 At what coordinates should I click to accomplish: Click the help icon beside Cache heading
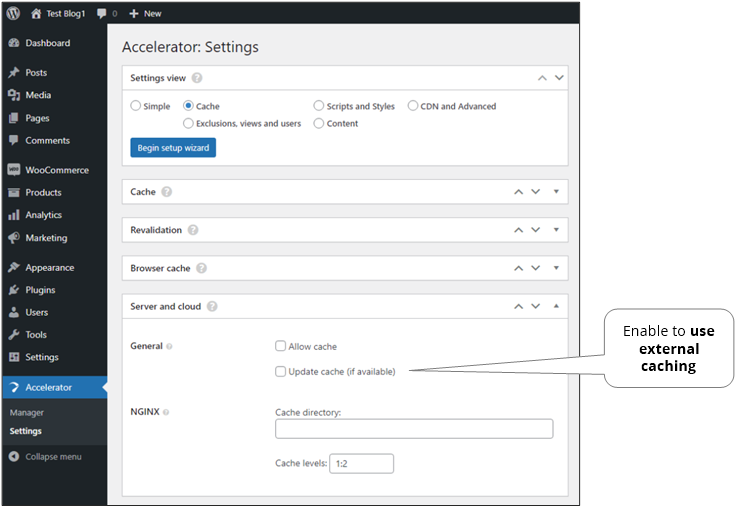[x=167, y=192]
